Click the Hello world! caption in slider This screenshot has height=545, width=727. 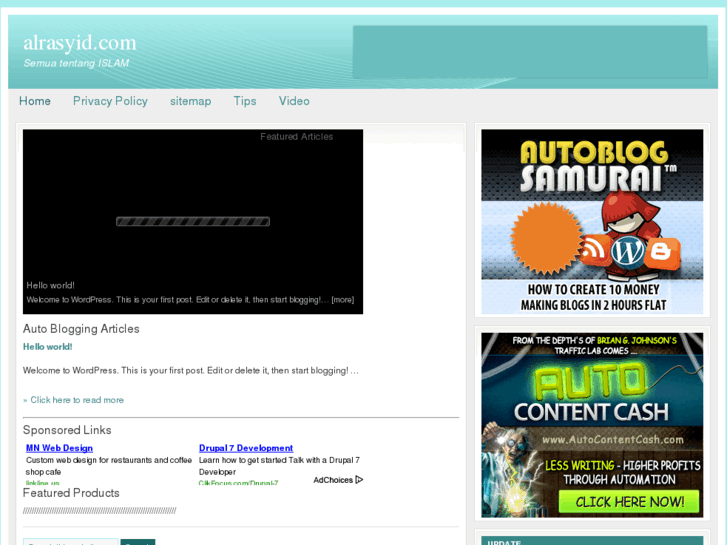51,285
